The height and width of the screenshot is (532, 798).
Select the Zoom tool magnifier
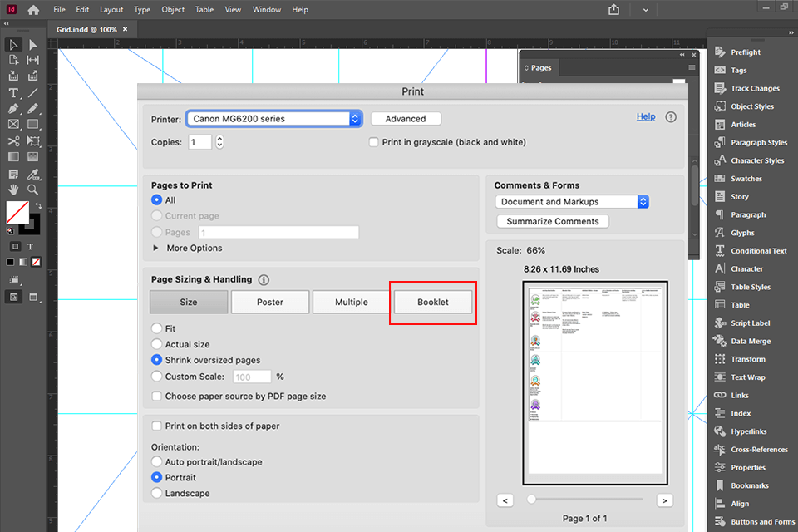point(33,190)
